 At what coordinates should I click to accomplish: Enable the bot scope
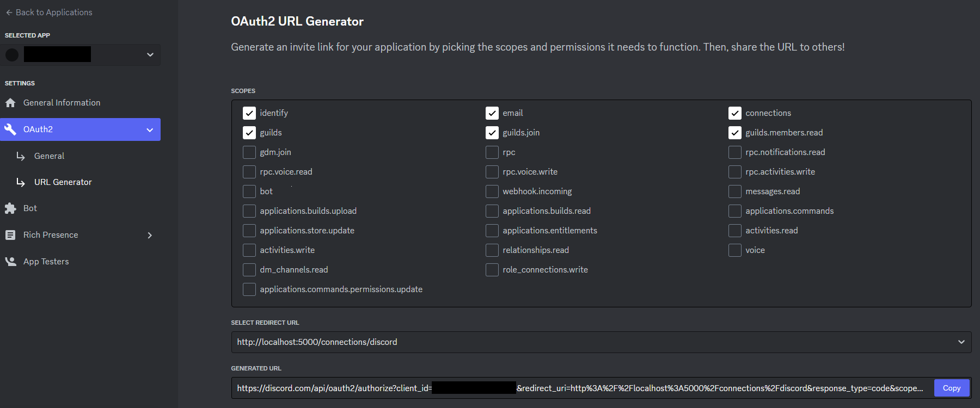tap(249, 191)
